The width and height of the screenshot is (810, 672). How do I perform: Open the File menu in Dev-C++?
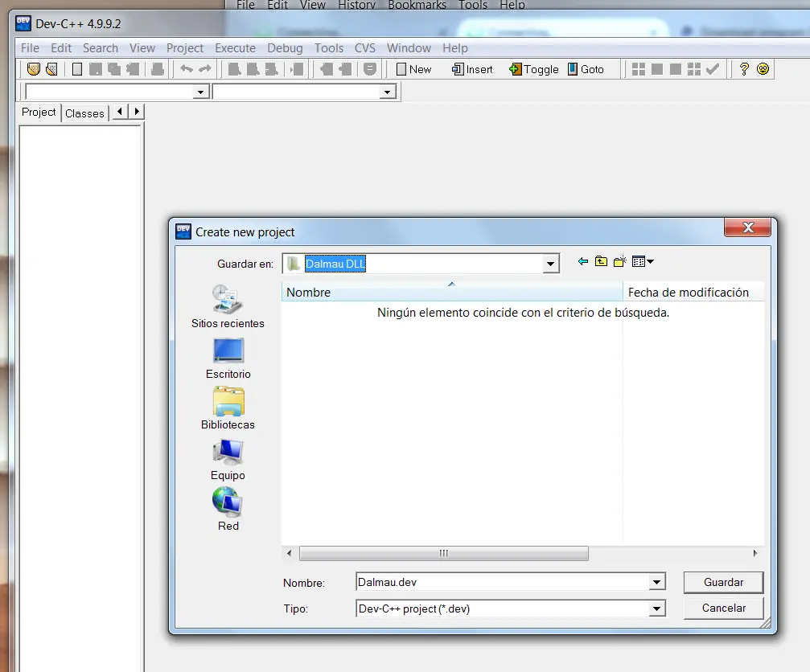point(30,48)
